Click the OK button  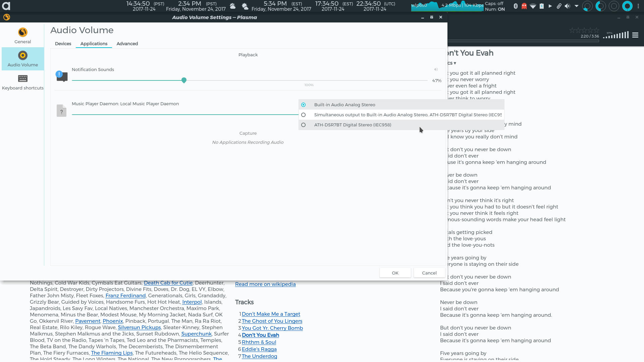click(395, 273)
